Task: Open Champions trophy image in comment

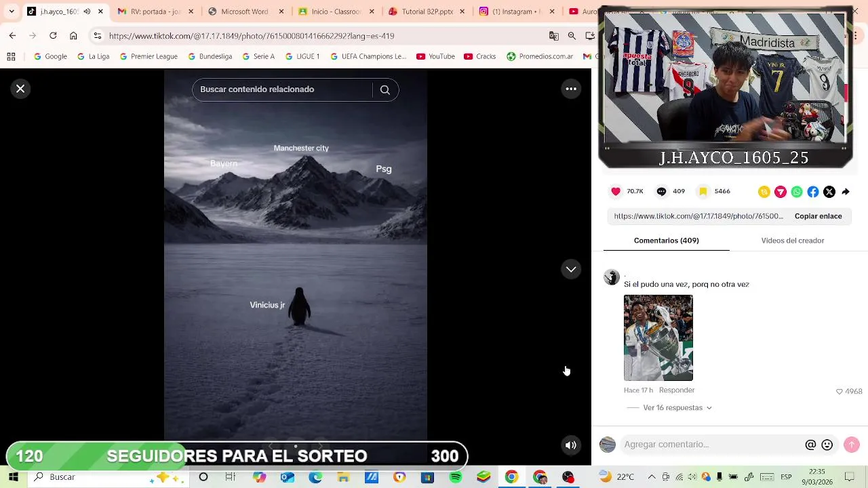Action: [658, 338]
